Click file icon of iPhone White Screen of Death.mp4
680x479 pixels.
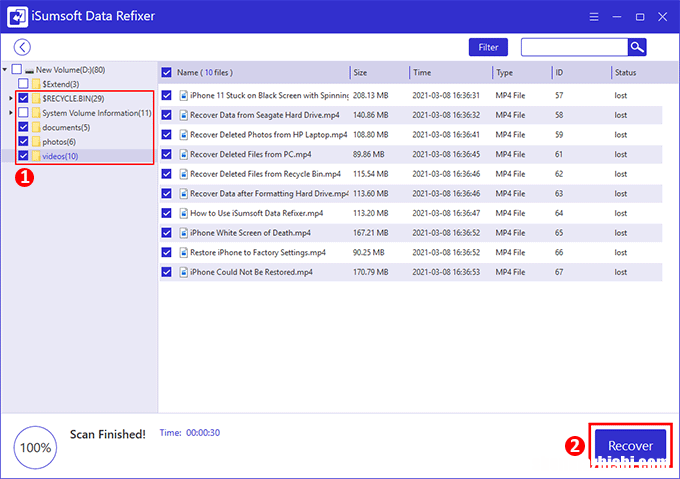(x=183, y=233)
